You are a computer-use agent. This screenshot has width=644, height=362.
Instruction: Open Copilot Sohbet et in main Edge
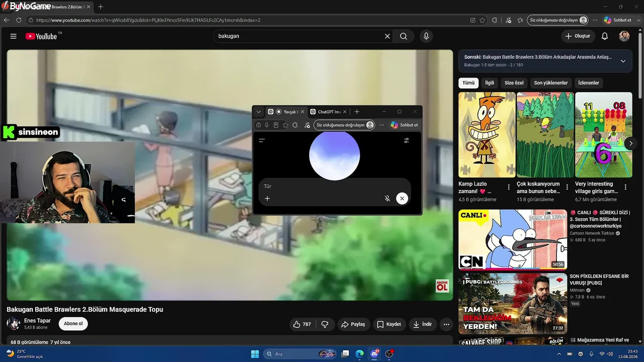click(617, 20)
